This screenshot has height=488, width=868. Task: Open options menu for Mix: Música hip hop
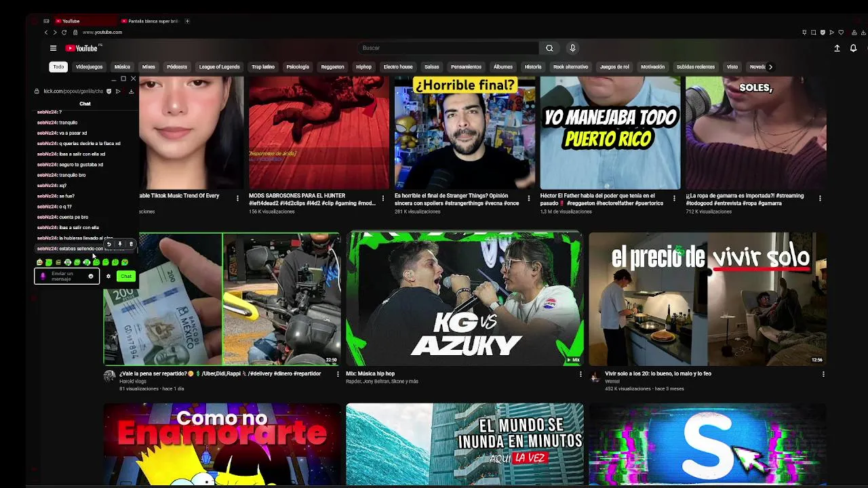click(580, 374)
